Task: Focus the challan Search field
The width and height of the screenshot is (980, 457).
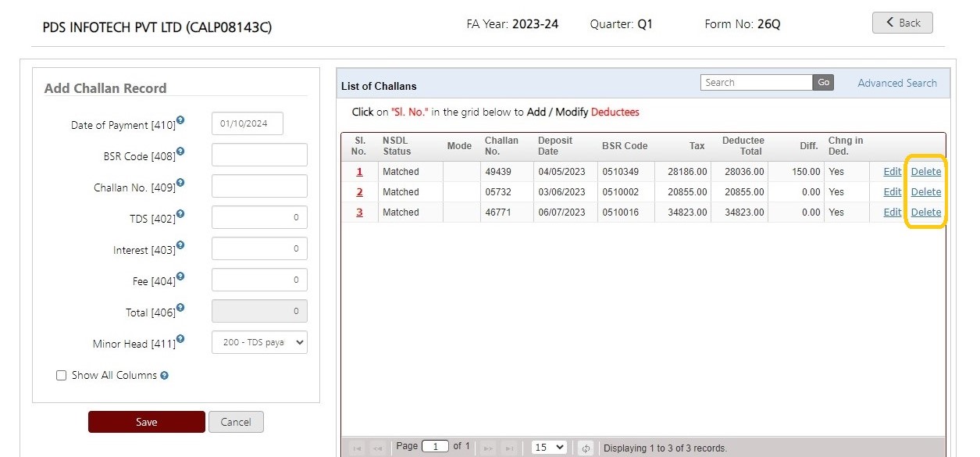Action: coord(757,83)
